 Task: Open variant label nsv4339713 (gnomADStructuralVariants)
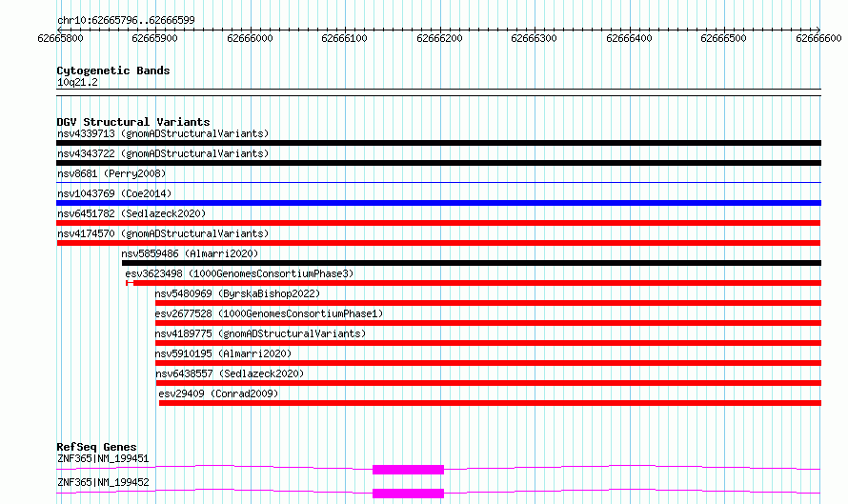click(x=163, y=133)
